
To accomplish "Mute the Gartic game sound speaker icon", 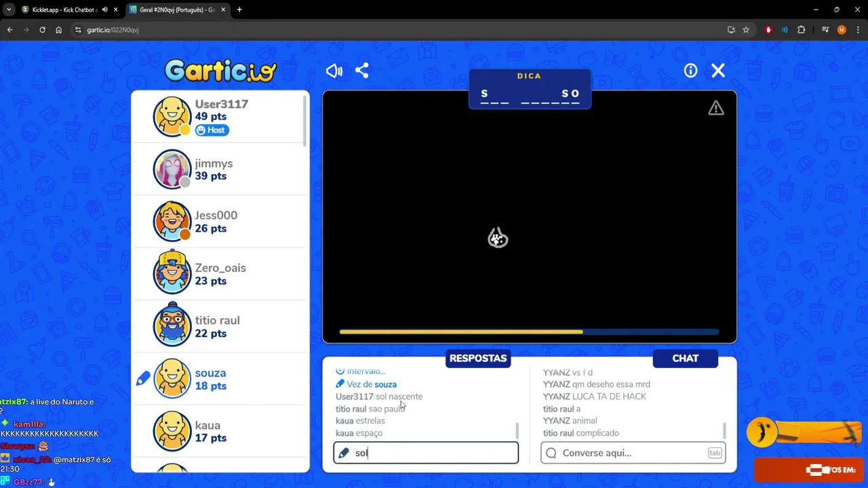I will click(334, 70).
